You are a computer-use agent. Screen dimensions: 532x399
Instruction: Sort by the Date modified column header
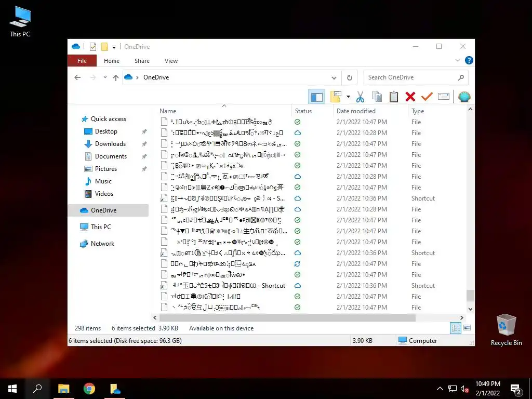(370, 111)
